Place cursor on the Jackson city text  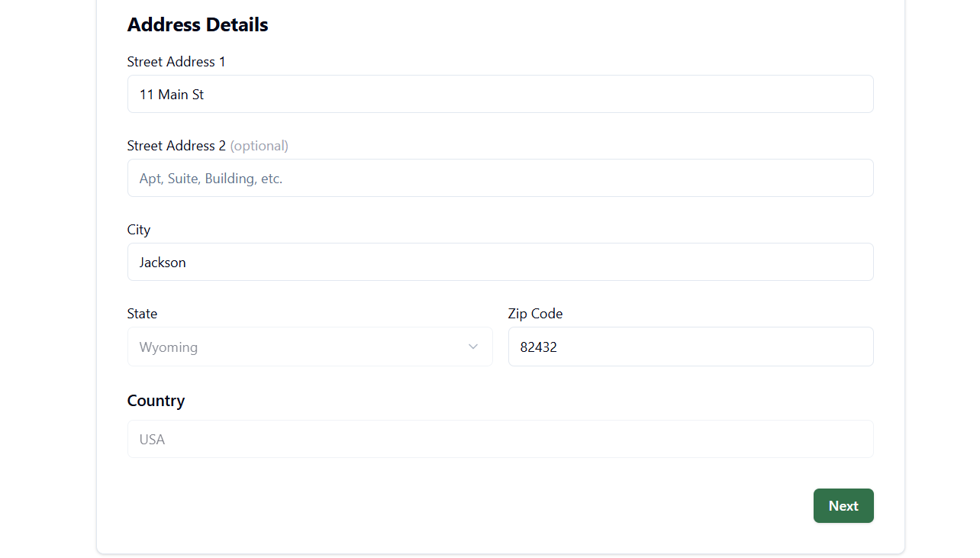163,263
